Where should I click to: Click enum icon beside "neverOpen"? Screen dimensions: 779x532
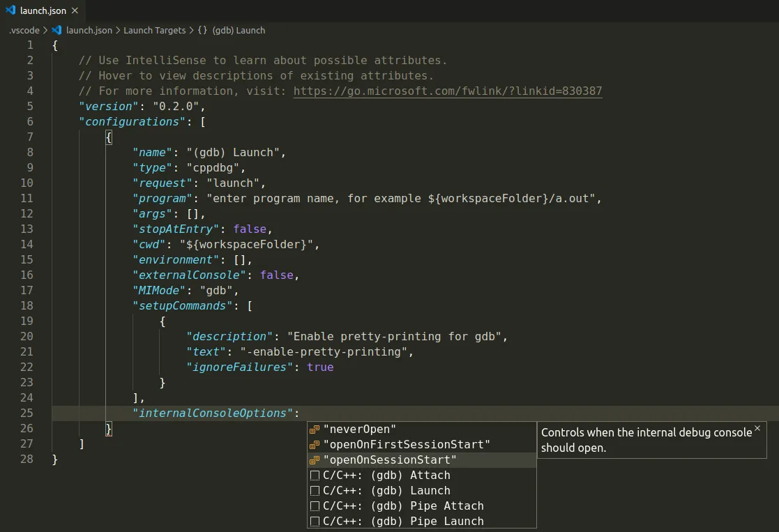click(x=315, y=430)
